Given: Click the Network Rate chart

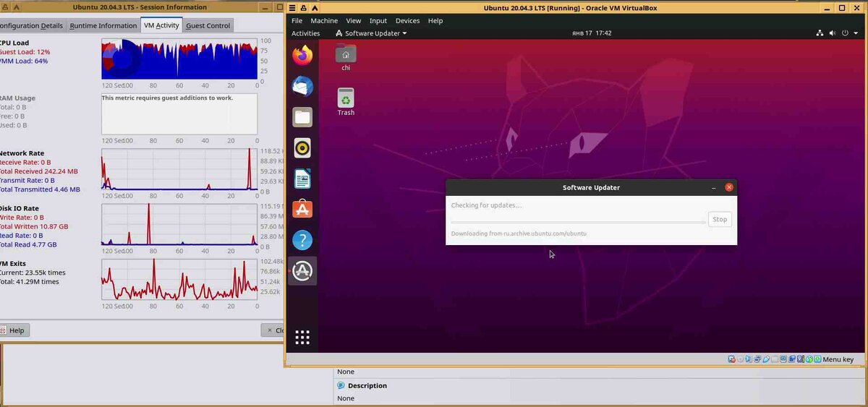Looking at the screenshot, I should [x=179, y=169].
